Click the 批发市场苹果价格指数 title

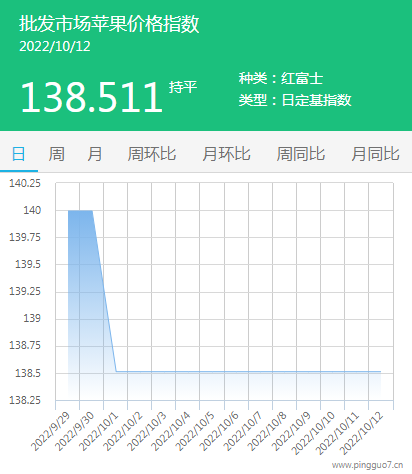[x=109, y=24]
